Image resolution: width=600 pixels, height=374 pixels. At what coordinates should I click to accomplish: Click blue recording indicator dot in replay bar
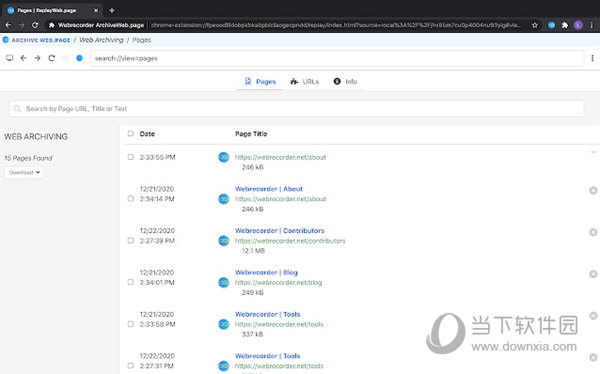click(x=79, y=58)
